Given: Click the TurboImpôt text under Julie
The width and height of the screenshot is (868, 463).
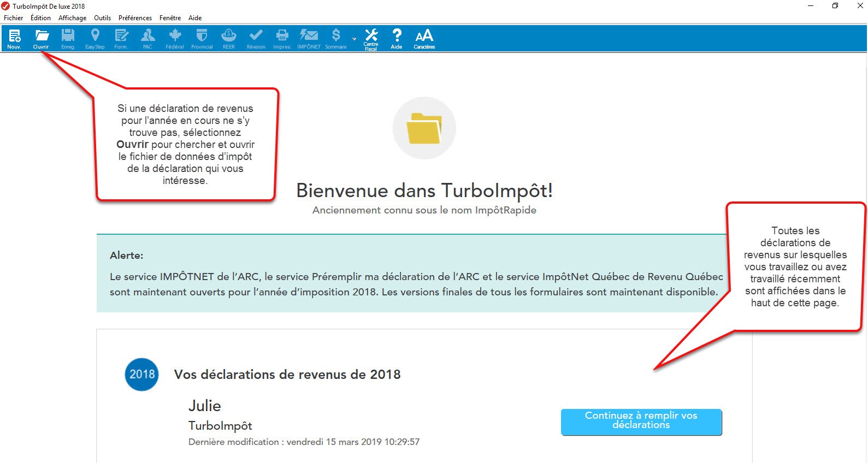Looking at the screenshot, I should [220, 426].
